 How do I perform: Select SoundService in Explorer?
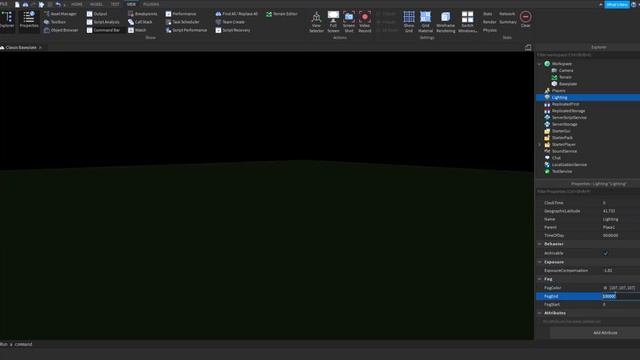tap(564, 151)
